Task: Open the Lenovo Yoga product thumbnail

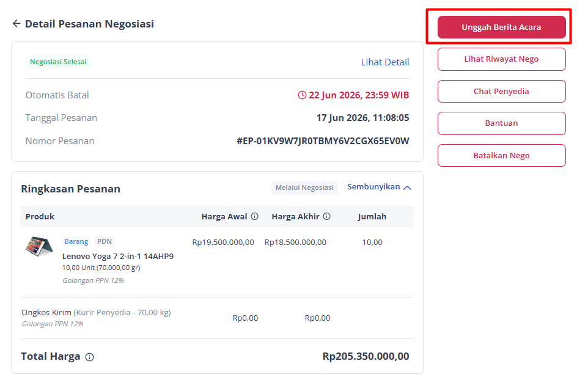Action: (39, 246)
